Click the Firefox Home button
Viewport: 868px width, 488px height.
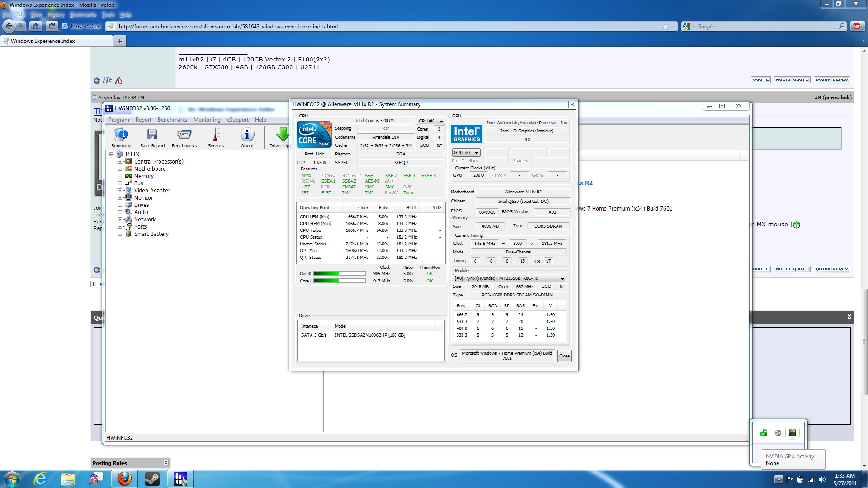pyautogui.click(x=36, y=26)
